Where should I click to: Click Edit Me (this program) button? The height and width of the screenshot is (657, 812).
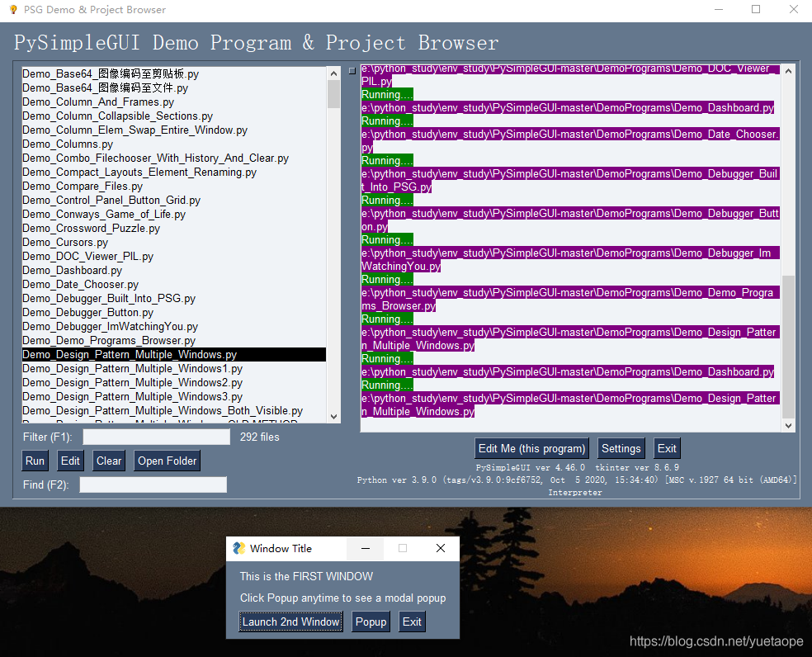531,449
